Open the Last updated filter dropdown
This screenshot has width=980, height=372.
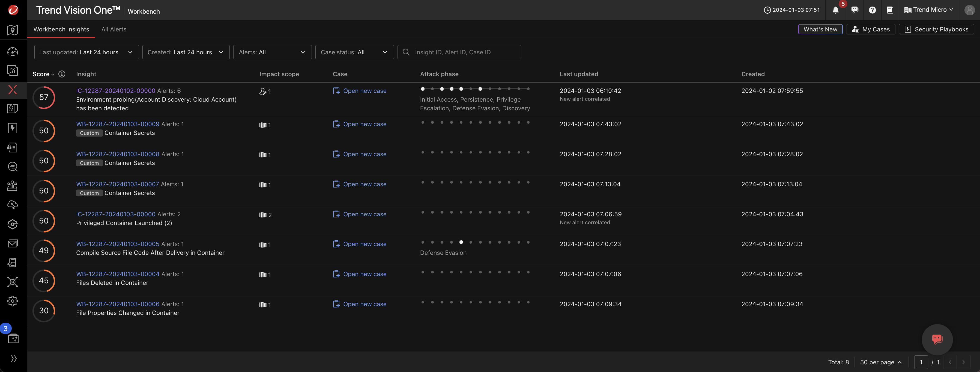(x=86, y=52)
